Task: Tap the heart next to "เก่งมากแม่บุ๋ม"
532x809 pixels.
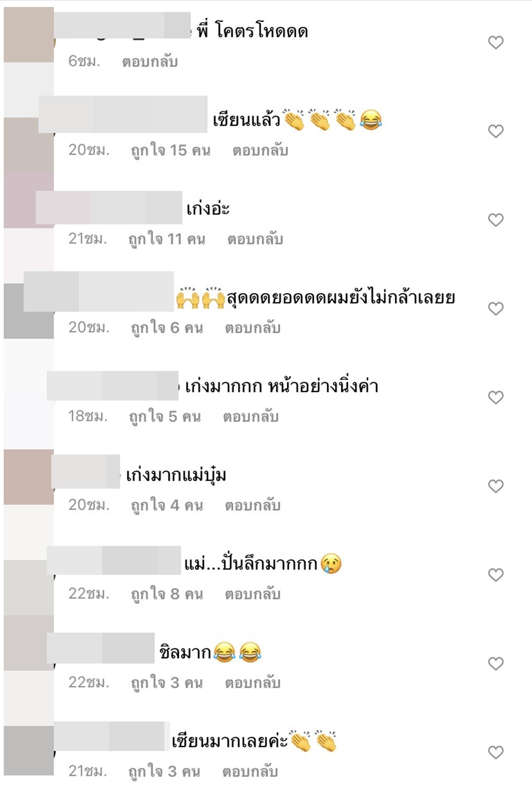Action: coord(495,486)
